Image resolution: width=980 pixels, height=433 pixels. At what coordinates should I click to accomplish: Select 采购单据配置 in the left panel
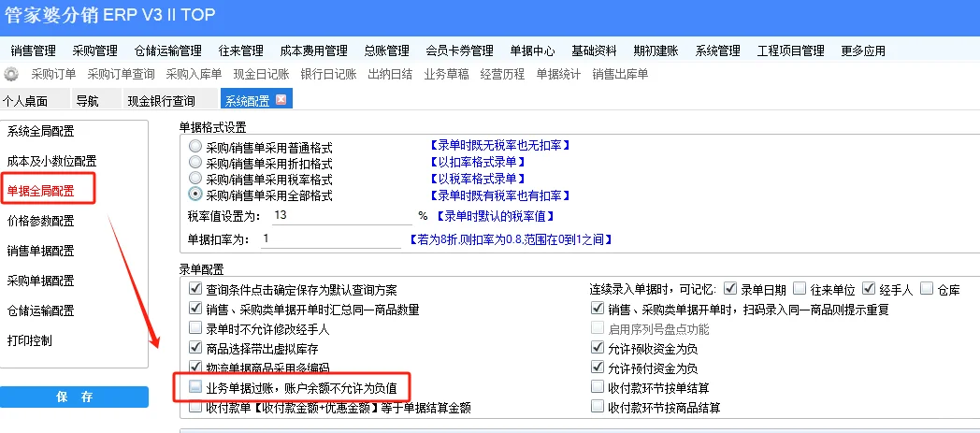(x=40, y=281)
